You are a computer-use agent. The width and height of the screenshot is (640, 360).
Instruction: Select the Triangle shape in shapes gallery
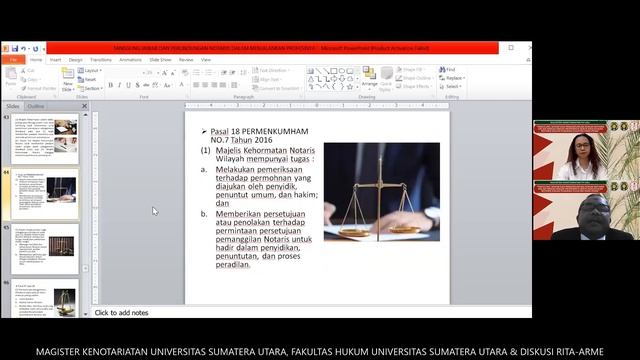point(311,79)
